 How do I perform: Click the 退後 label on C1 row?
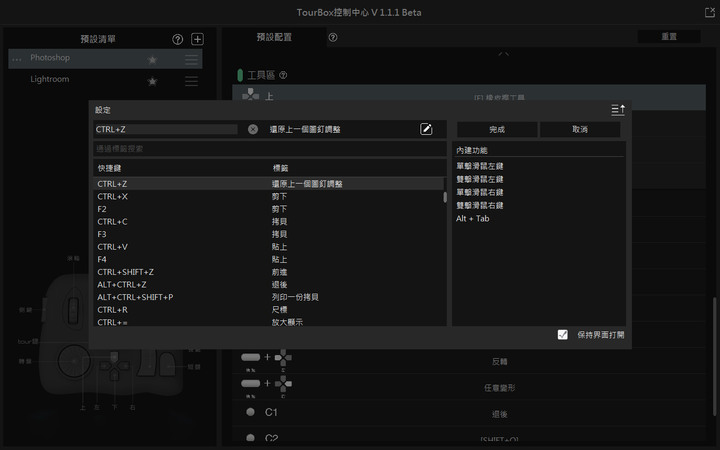[500, 414]
